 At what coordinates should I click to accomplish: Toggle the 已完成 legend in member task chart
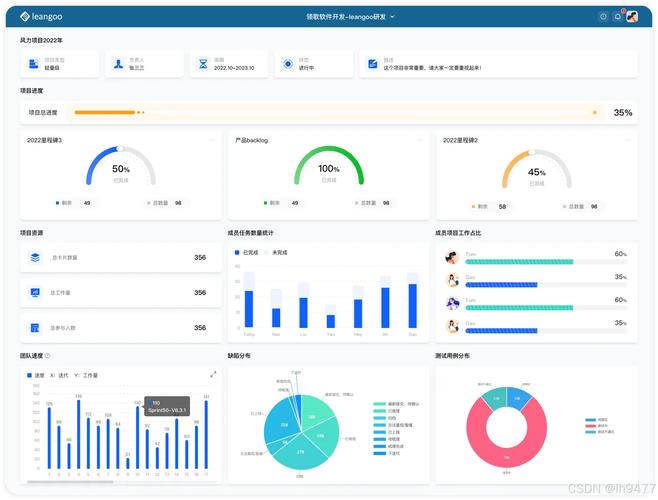point(250,252)
